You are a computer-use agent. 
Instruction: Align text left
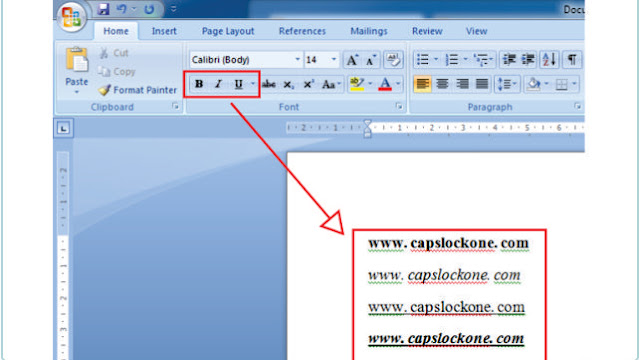click(x=422, y=84)
